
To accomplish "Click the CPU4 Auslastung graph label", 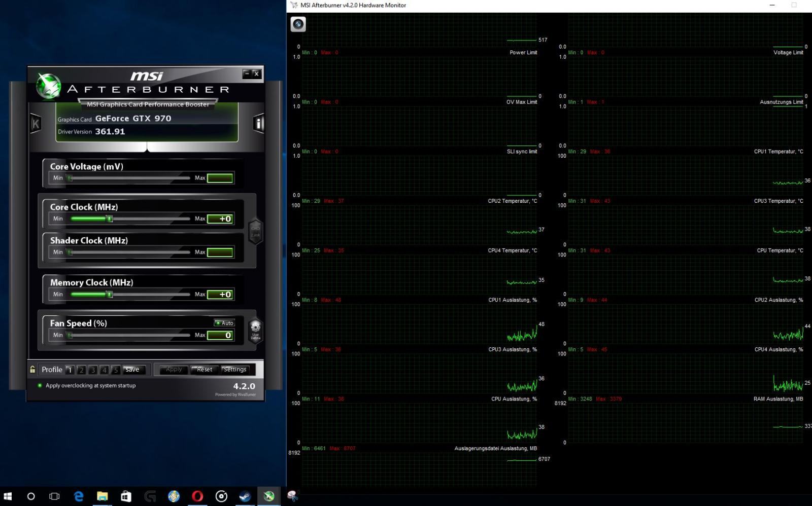I will coord(779,349).
